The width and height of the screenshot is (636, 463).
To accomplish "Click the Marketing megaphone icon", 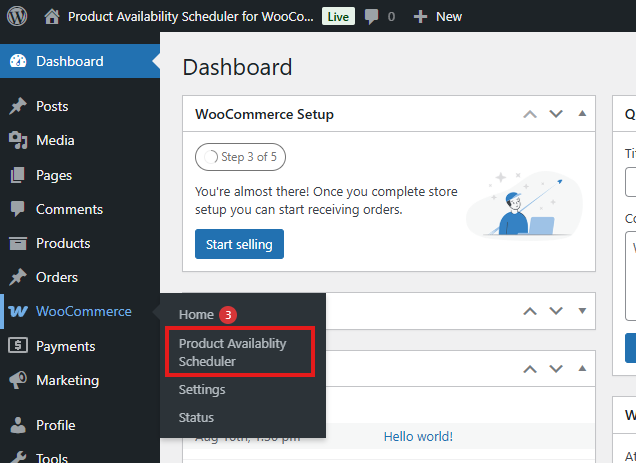I will coord(18,380).
